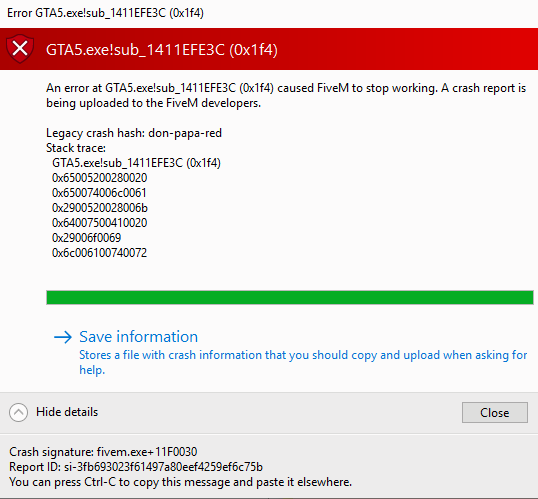Viewport: 538px width, 499px height.
Task: Click the blue arrow beside Save information
Action: pos(63,337)
